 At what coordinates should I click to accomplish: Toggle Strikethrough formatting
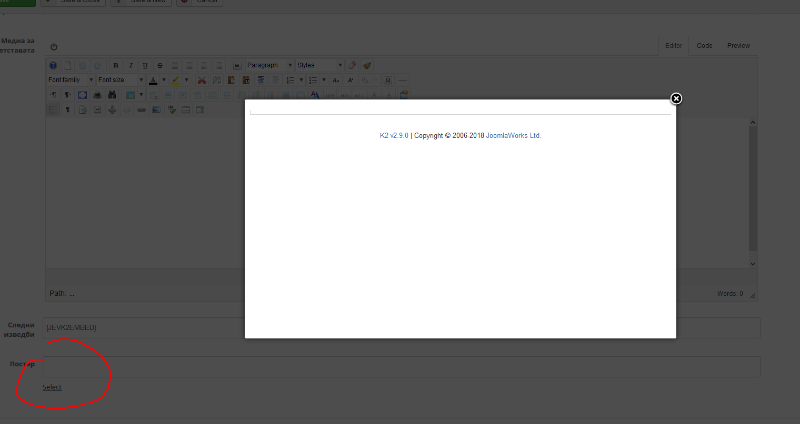point(160,65)
